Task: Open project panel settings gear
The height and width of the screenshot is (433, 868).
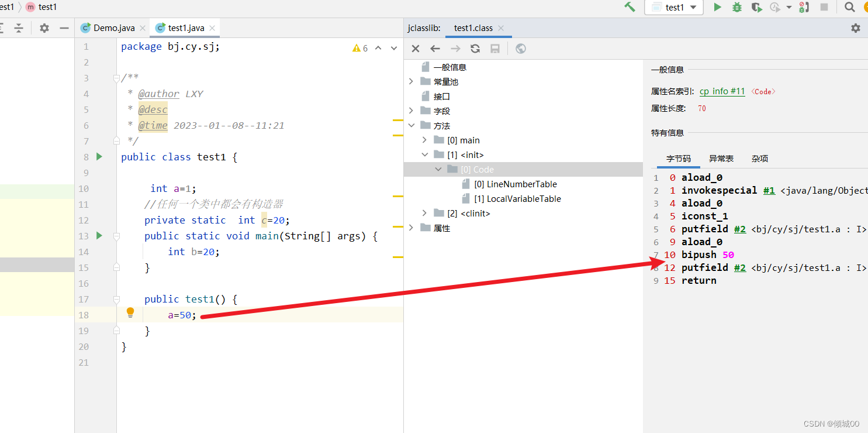Action: (x=44, y=28)
